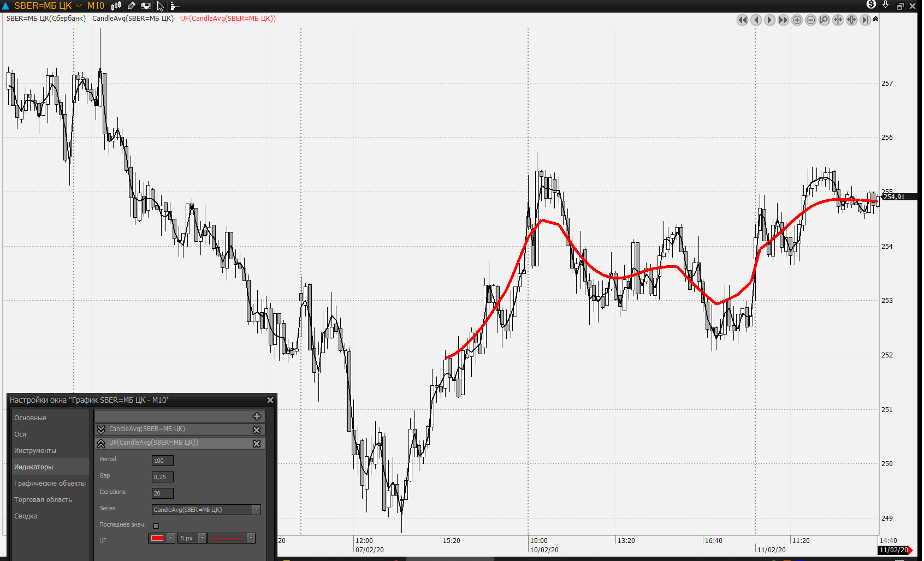Switch to the 'Основные' settings section
This screenshot has height=561, width=924.
[30, 418]
